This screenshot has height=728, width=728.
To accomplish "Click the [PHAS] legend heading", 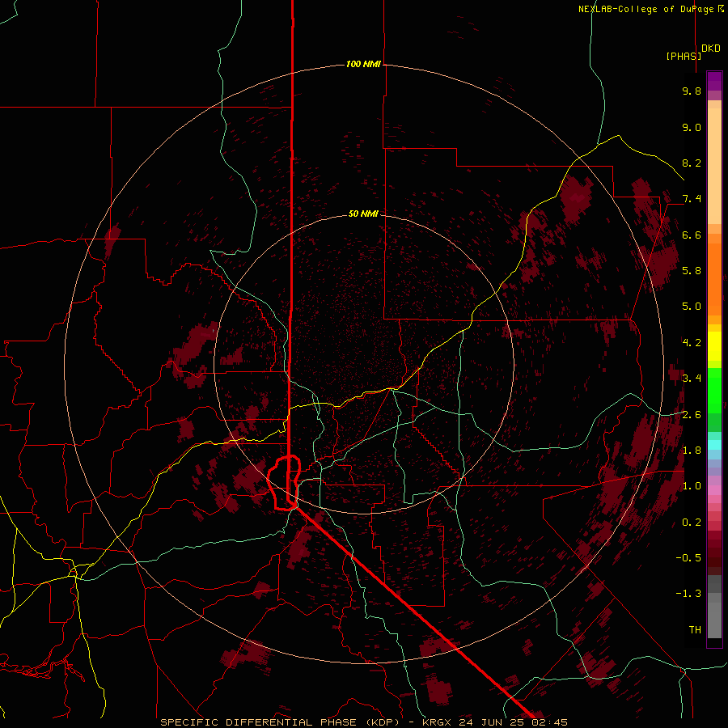I will (684, 56).
